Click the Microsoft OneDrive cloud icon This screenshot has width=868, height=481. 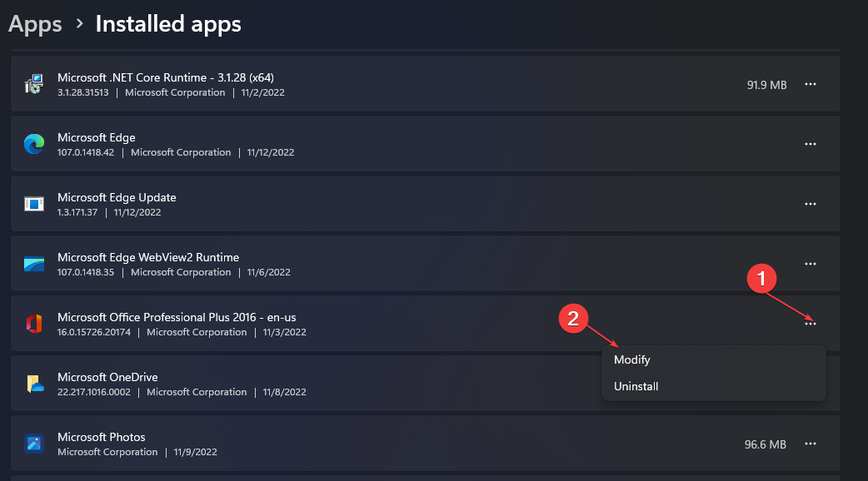[x=34, y=383]
